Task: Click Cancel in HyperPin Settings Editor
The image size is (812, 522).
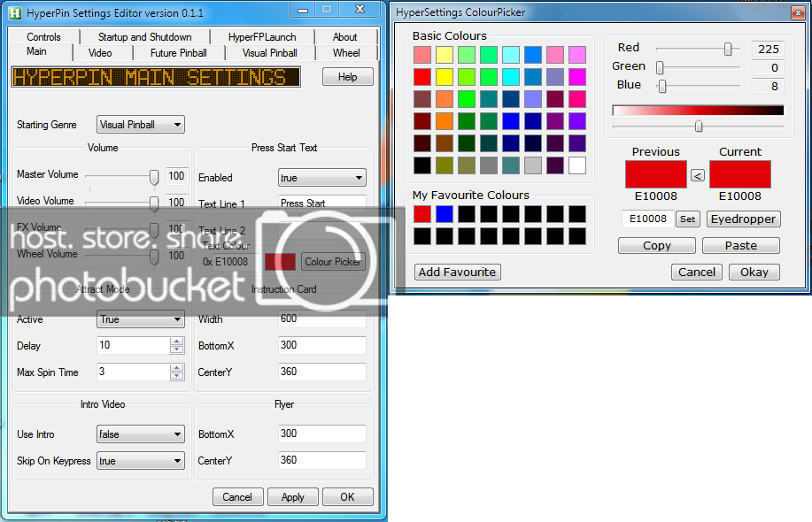Action: coord(237,496)
